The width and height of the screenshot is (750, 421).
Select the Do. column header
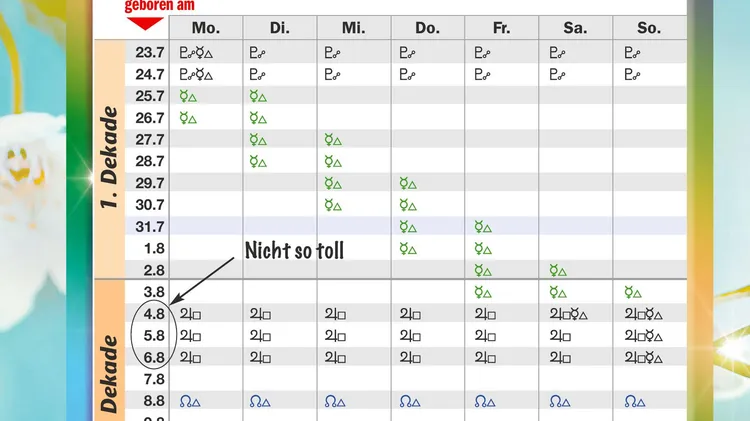tap(427, 28)
